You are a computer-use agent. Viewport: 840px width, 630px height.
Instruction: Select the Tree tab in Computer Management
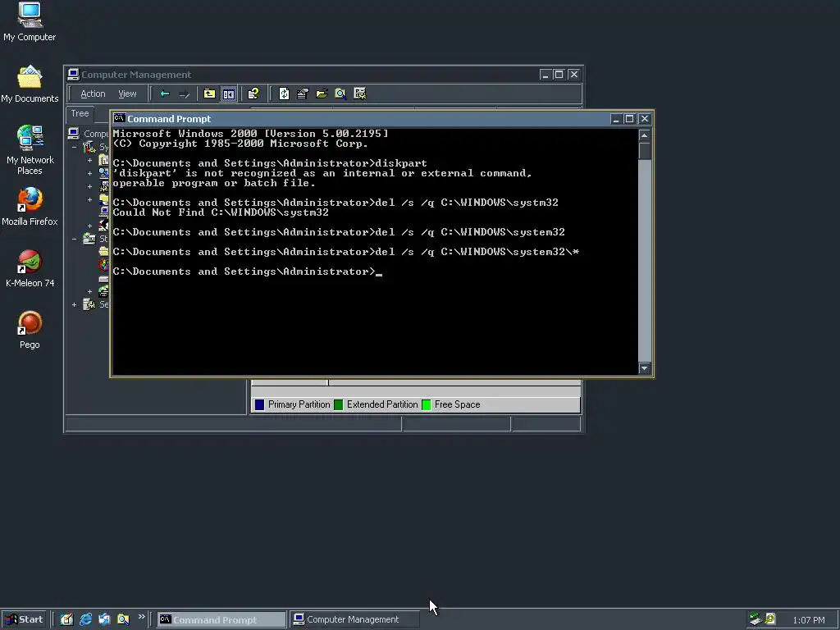pyautogui.click(x=80, y=113)
